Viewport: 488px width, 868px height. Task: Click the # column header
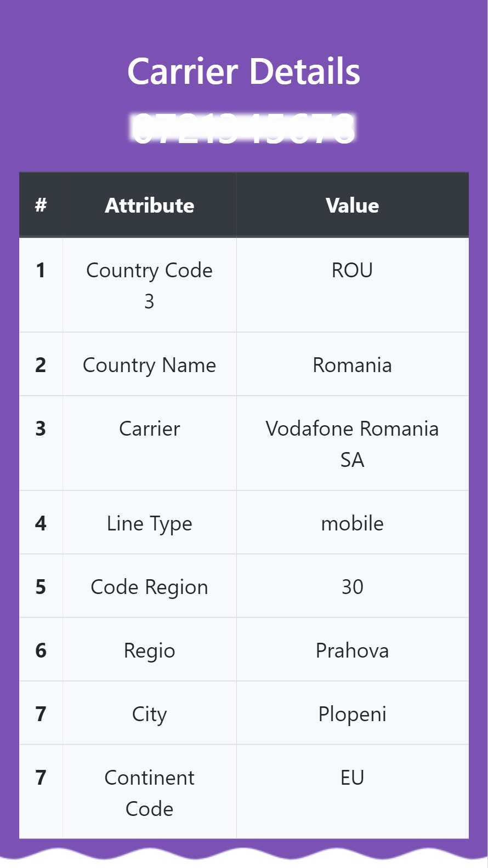[41, 205]
